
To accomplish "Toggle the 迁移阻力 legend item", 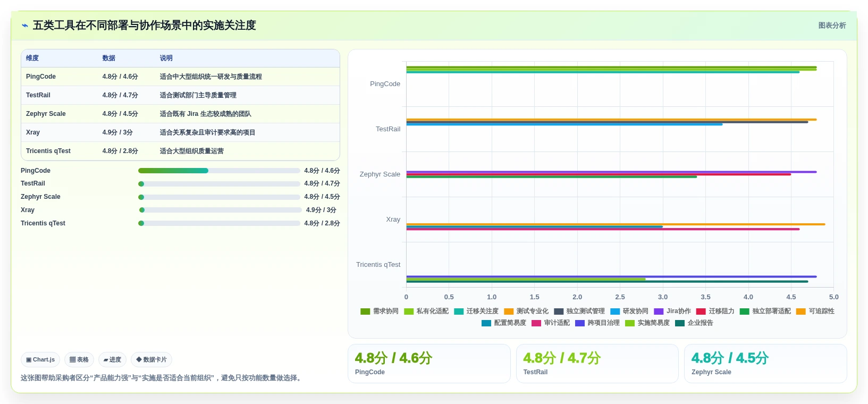I will coord(715,312).
